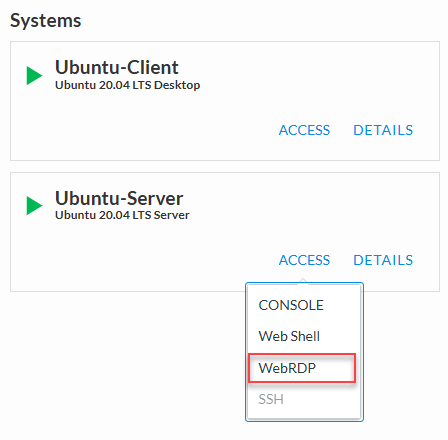Choose CONSOLE from the access menu

(291, 305)
